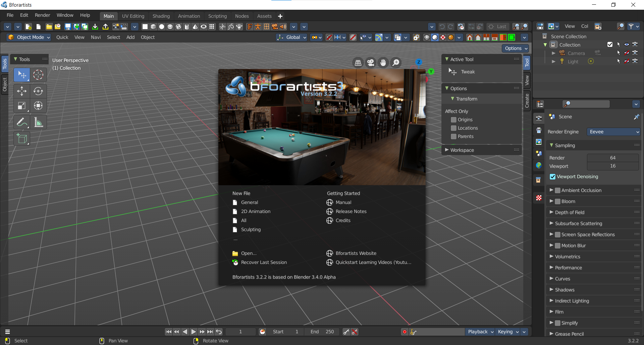The height and width of the screenshot is (345, 644).
Task: Enable Motion Blur checkbox
Action: pos(557,246)
